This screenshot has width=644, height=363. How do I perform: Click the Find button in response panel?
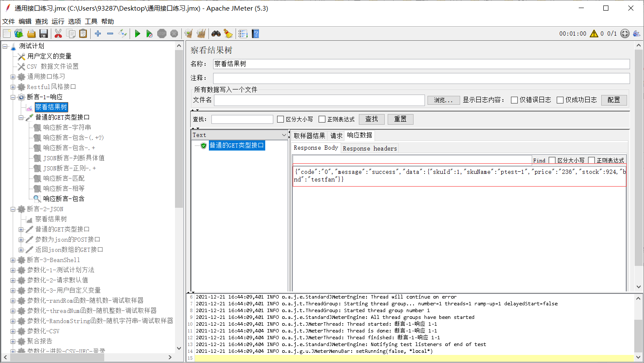tap(539, 160)
